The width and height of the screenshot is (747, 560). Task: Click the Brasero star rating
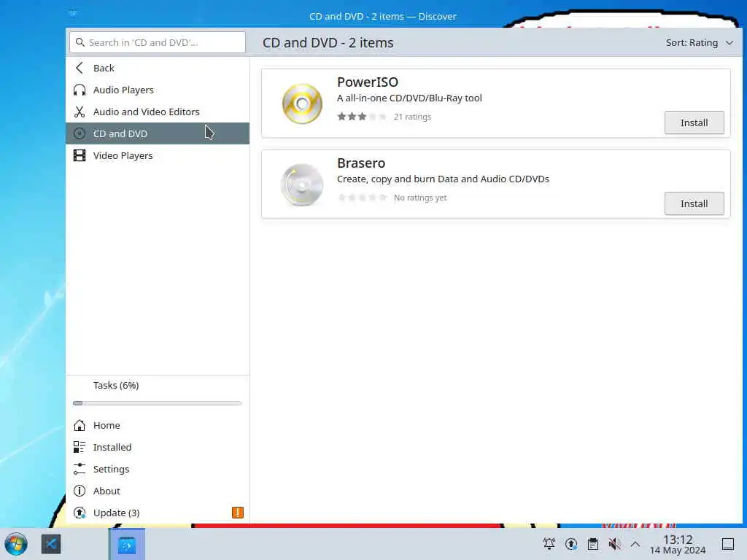[x=362, y=198]
